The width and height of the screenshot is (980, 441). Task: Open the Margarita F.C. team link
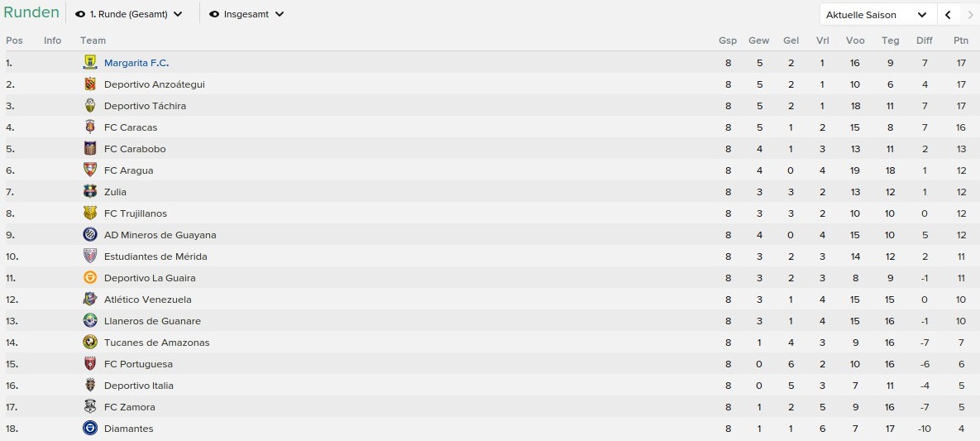tap(136, 63)
